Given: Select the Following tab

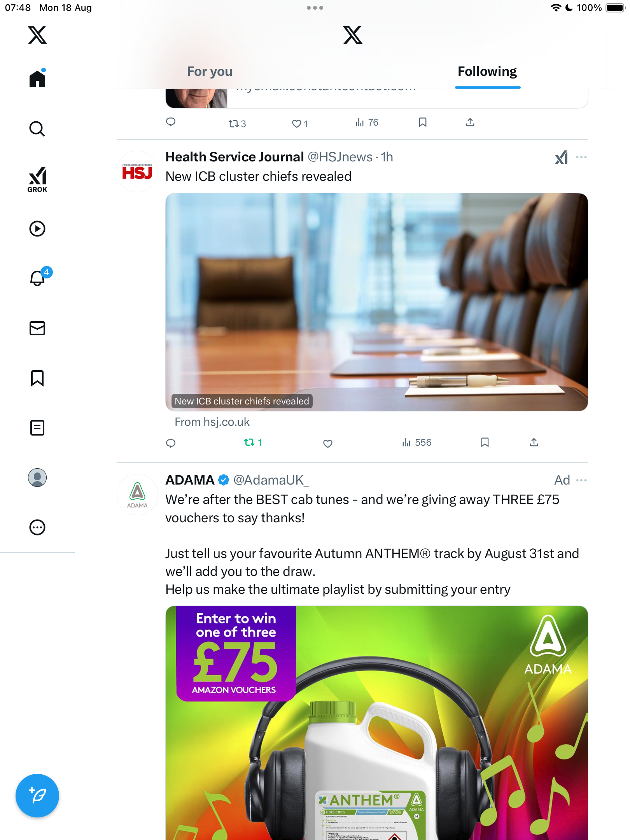Looking at the screenshot, I should [x=487, y=72].
